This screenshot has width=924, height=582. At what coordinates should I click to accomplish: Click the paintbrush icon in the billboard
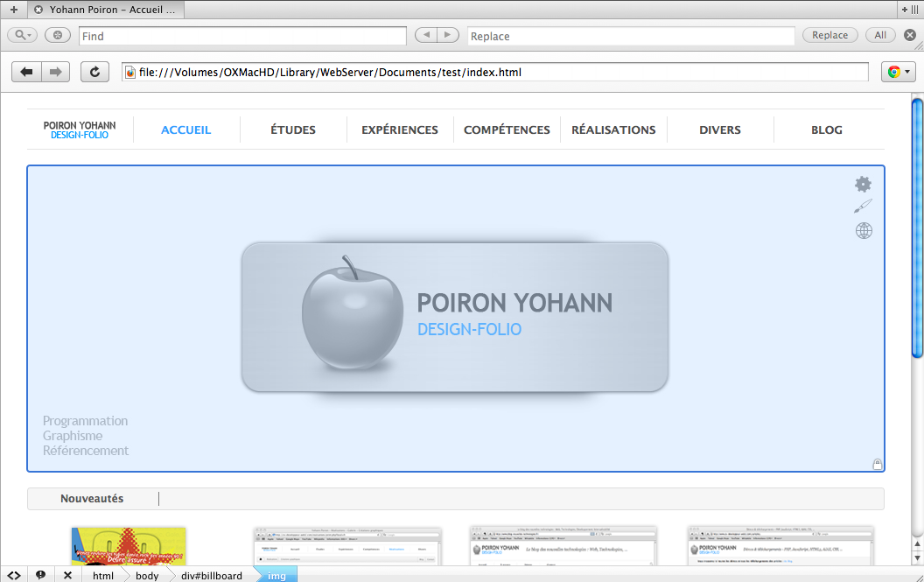click(x=863, y=207)
